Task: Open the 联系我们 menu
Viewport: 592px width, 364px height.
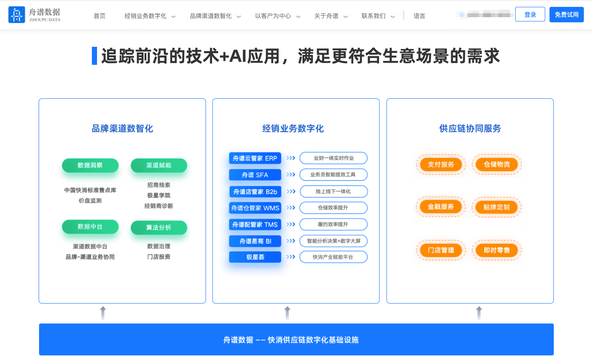Action: (x=373, y=16)
